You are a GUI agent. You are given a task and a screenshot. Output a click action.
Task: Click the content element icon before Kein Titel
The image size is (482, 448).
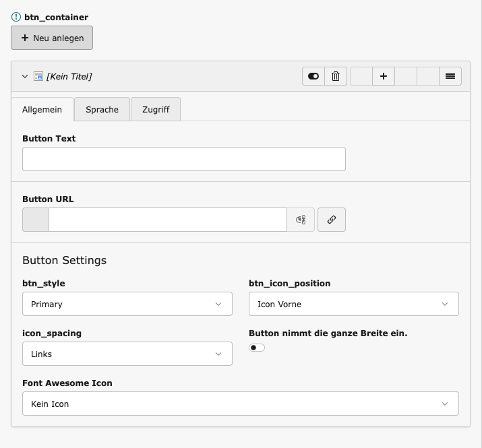(x=38, y=76)
